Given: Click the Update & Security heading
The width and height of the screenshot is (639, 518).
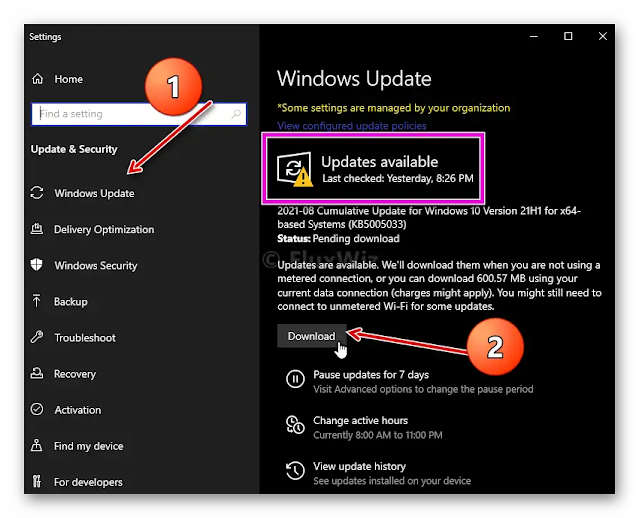Looking at the screenshot, I should point(74,149).
